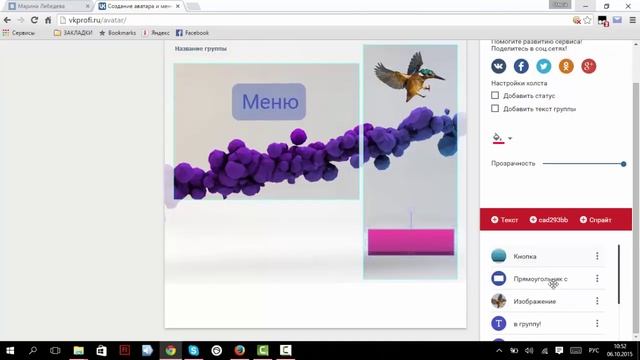Click the Прозрачность slider handle
This screenshot has height=360, width=640.
pos(623,164)
